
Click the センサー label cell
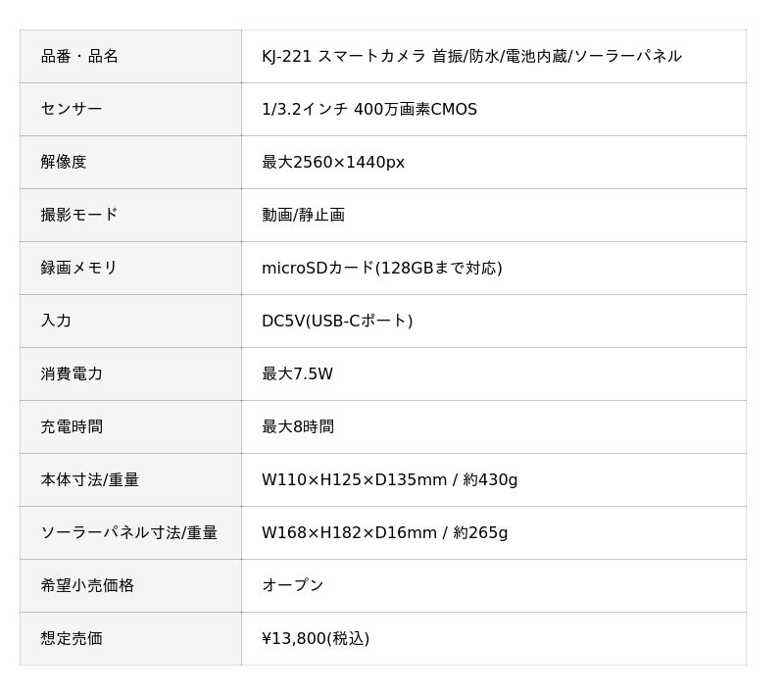(130, 109)
